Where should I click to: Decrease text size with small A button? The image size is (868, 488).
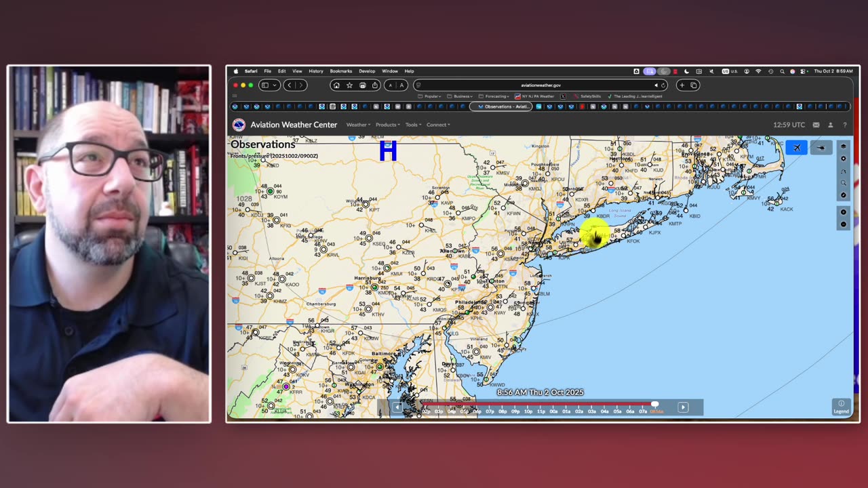click(x=390, y=85)
